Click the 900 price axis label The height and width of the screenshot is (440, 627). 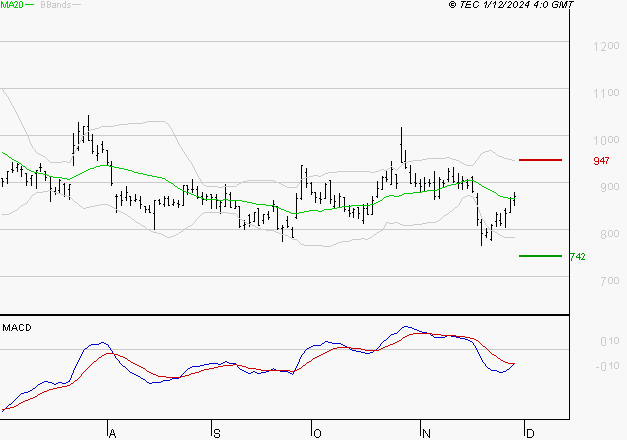(609, 187)
